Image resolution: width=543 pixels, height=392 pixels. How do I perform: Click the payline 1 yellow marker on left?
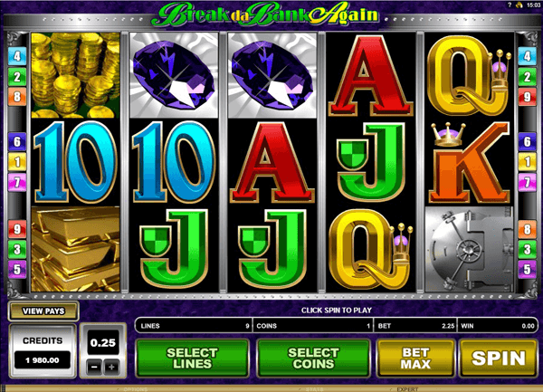[x=17, y=162]
